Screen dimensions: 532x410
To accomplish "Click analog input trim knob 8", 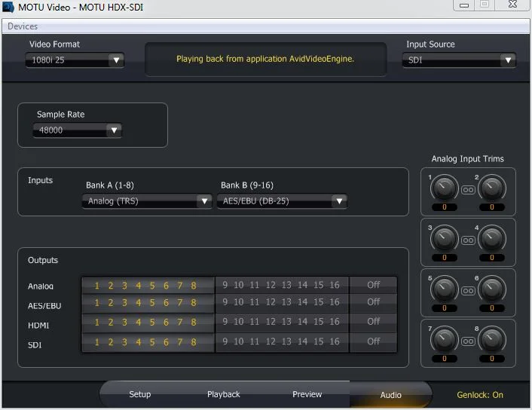I will coord(491,339).
